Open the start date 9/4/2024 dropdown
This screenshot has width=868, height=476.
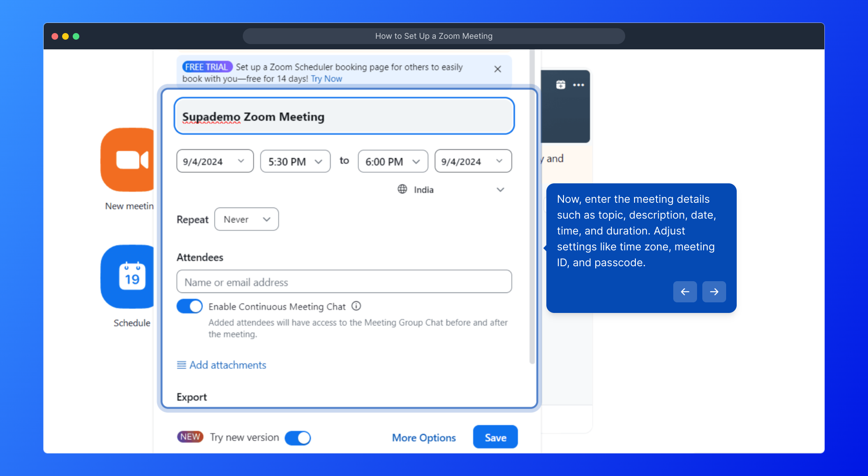pos(215,161)
